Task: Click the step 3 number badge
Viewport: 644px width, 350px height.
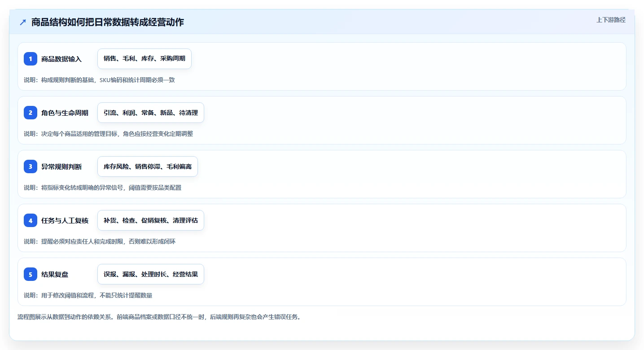Action: click(31, 166)
